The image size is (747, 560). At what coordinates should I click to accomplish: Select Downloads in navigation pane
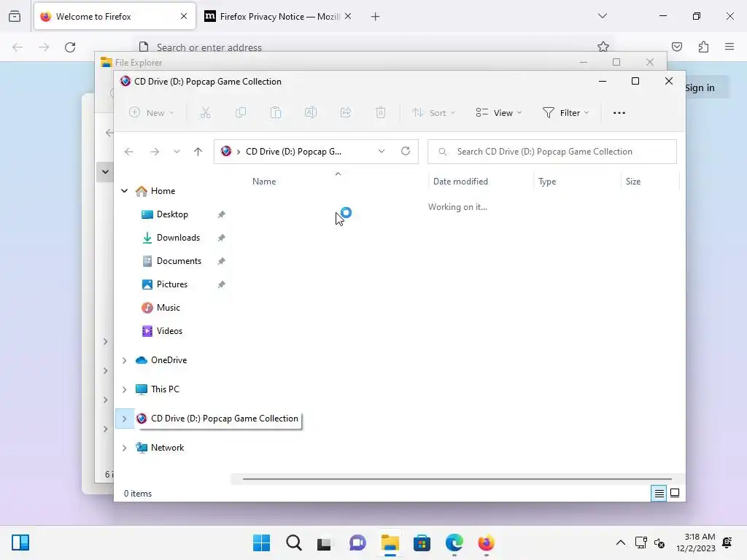point(178,238)
